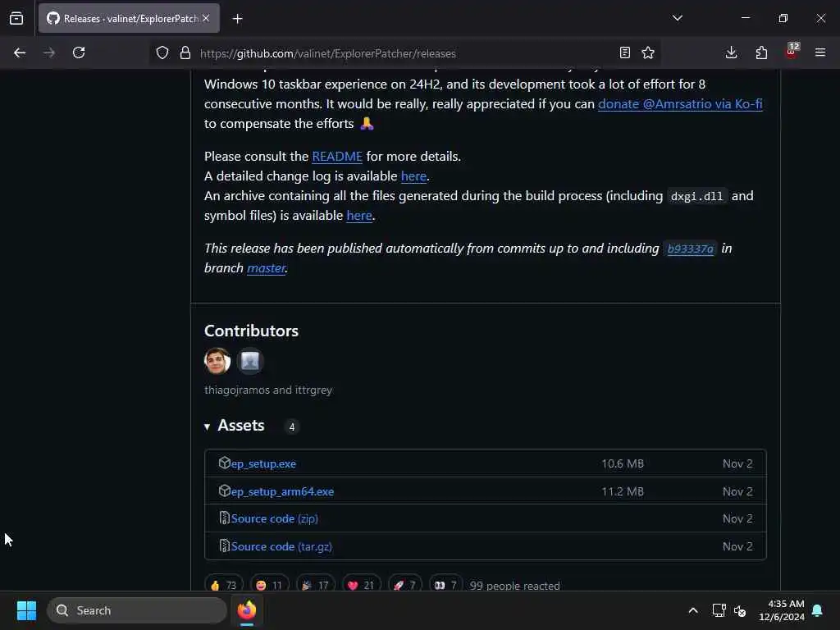The height and width of the screenshot is (630, 840).
Task: React with eyes emoji (7)
Action: [445, 584]
